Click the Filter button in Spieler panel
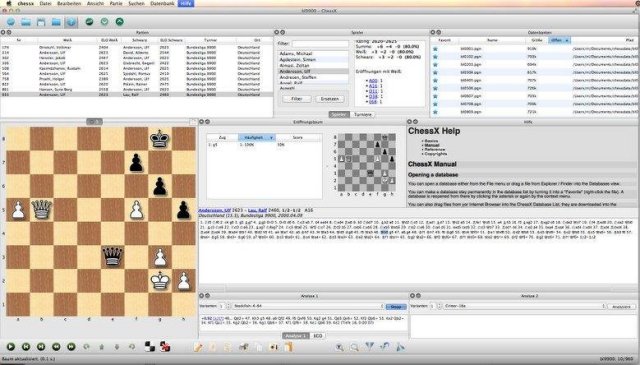This screenshot has width=640, height=365. [297, 99]
